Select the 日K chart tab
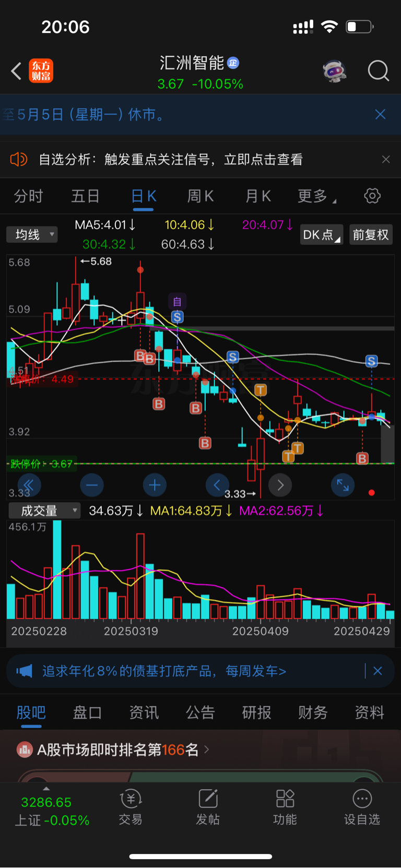The image size is (401, 868). click(143, 196)
